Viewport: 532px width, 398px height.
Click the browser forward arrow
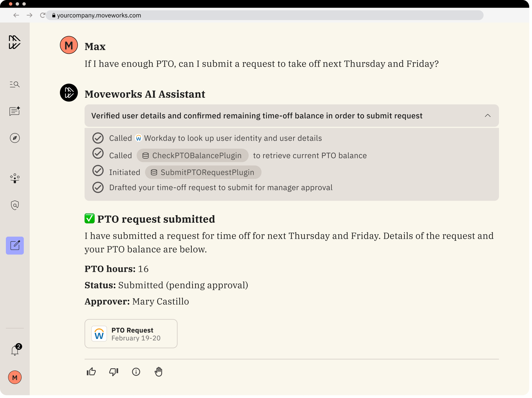click(x=29, y=15)
